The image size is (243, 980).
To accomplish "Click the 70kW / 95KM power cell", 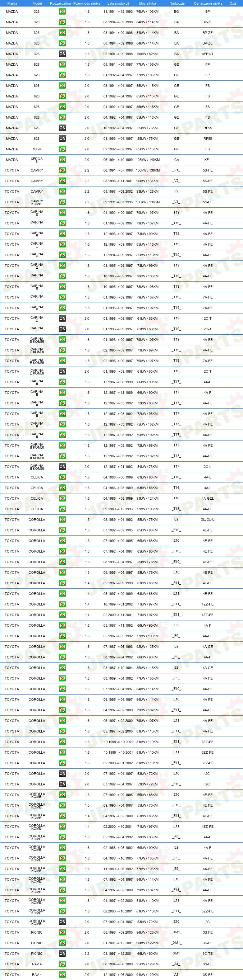I will (x=148, y=837).
